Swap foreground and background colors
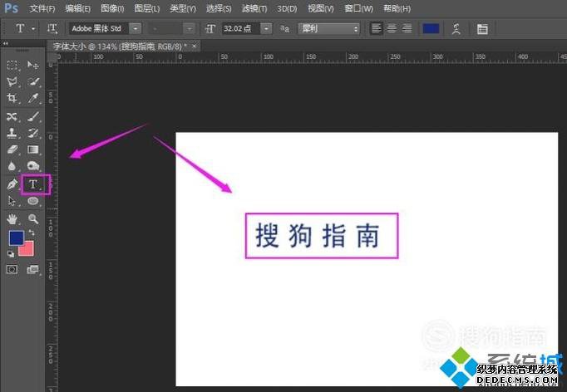The height and width of the screenshot is (392, 567). (32, 233)
